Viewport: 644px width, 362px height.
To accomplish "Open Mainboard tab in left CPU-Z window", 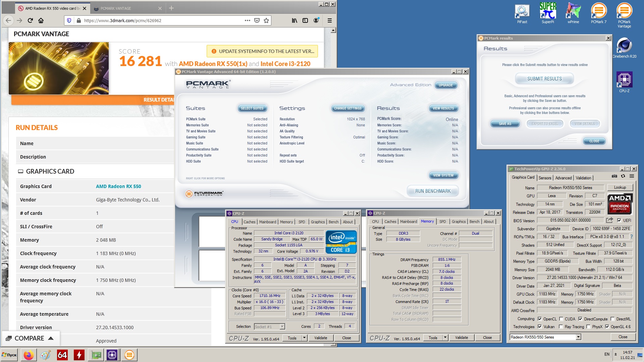I will tap(268, 222).
